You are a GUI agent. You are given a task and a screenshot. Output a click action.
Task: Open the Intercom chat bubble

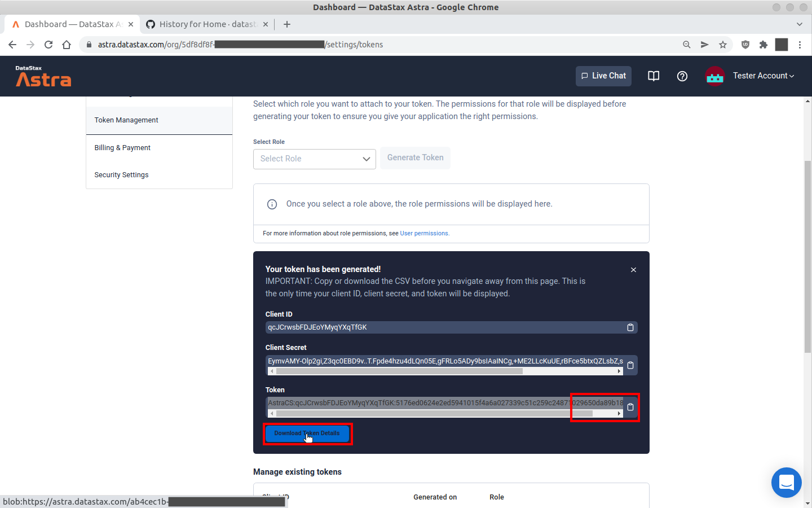click(787, 483)
